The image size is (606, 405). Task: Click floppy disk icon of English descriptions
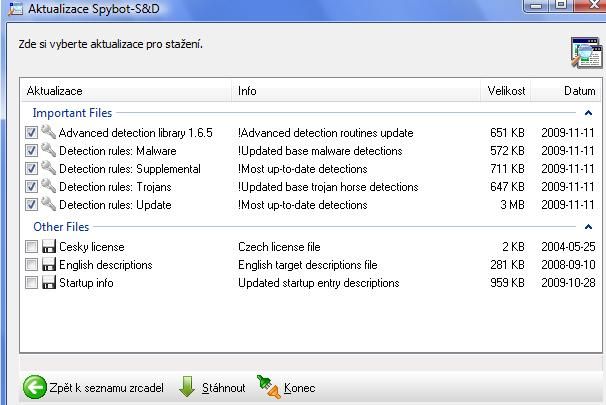49,265
